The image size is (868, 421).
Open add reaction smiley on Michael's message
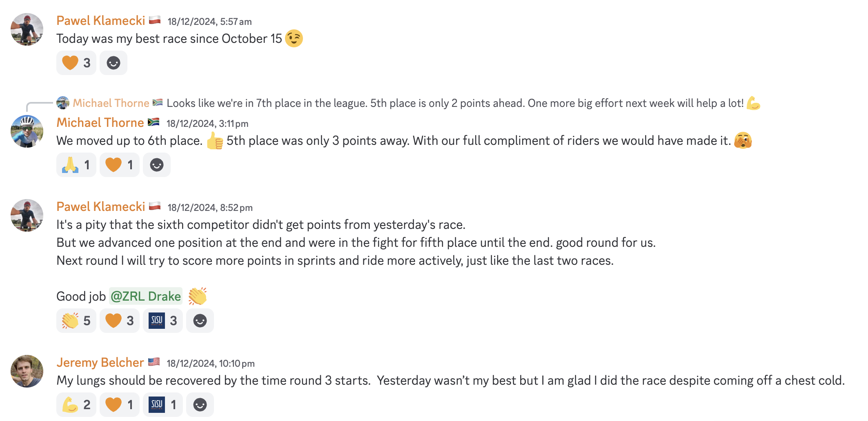(x=157, y=165)
